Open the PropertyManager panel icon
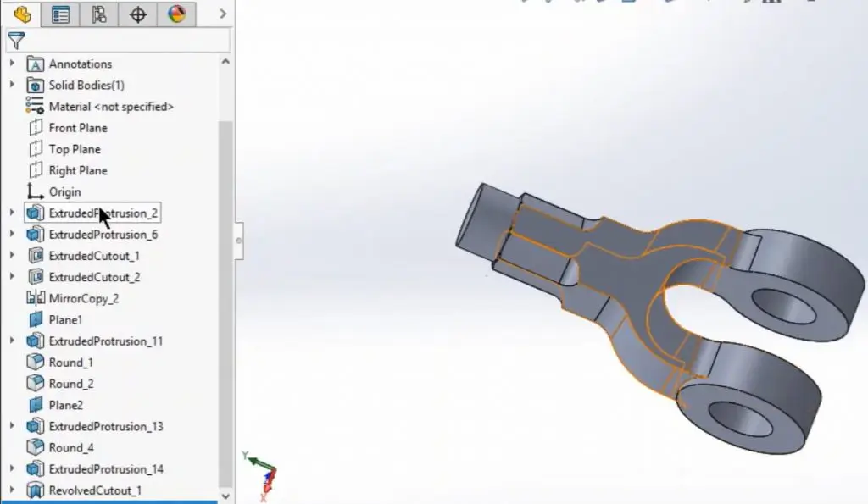This screenshot has height=504, width=868. (60, 14)
